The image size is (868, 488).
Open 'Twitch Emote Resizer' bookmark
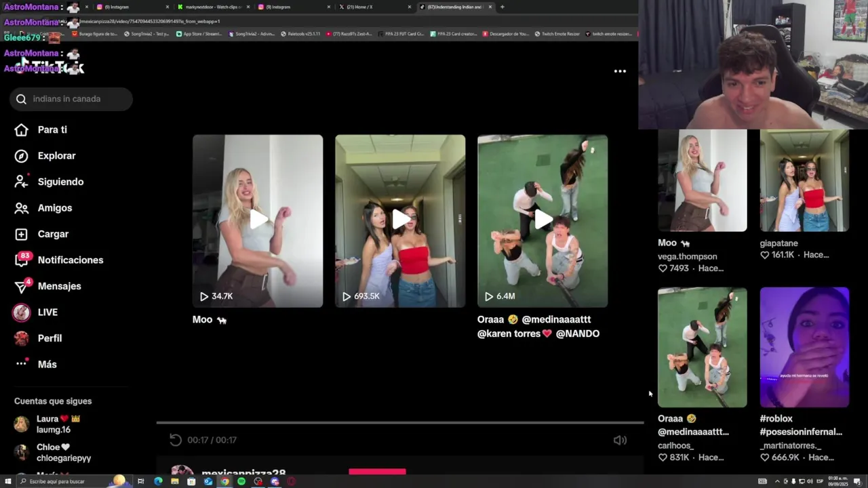coord(557,34)
